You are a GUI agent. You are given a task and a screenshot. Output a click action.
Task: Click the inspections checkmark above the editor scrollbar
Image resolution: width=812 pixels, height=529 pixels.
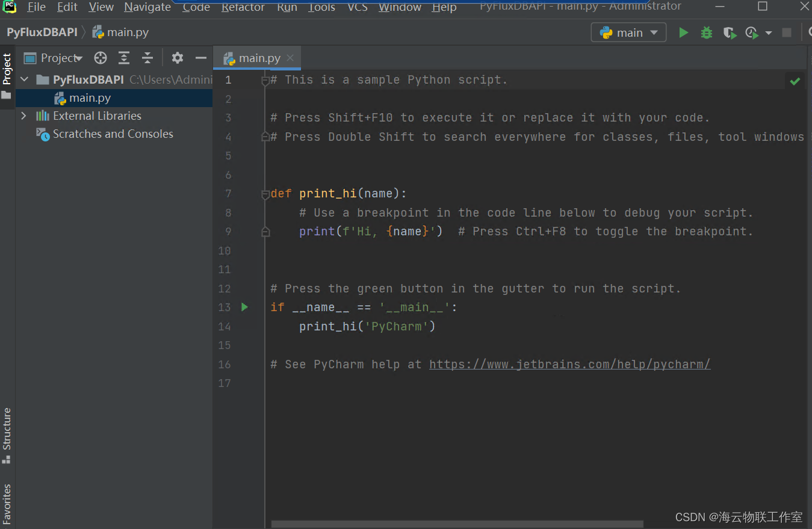coord(795,80)
